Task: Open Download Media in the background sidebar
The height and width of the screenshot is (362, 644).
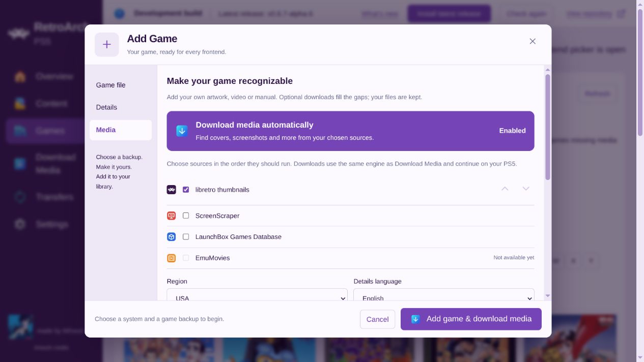Action: tap(45, 164)
